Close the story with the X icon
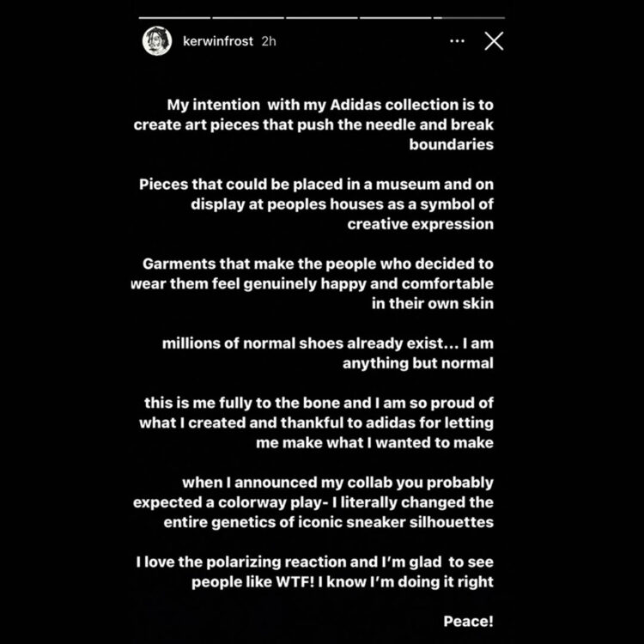The image size is (644, 644). [x=494, y=41]
